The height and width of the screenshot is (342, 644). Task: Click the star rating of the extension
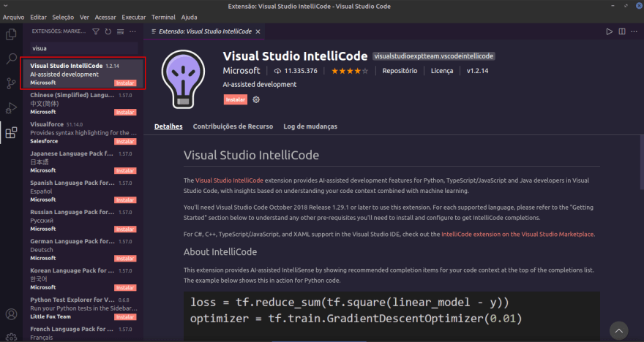[x=350, y=71]
